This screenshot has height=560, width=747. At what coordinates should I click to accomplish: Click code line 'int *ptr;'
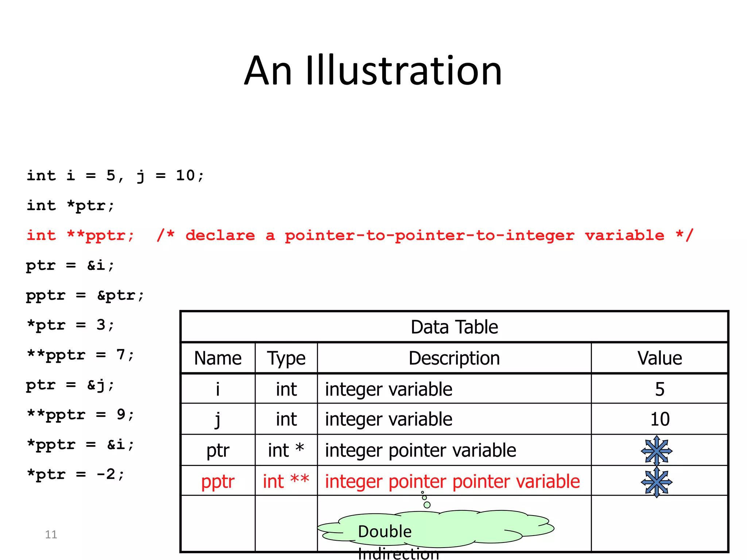[71, 206]
